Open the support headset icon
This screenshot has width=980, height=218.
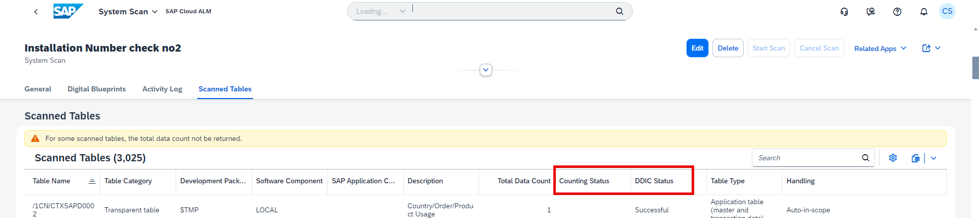tap(844, 12)
